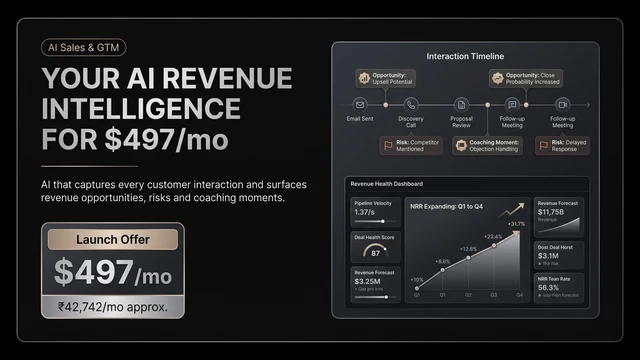
Task: Click the Competitor Mentioned risk flag icon
Action: pos(388,145)
